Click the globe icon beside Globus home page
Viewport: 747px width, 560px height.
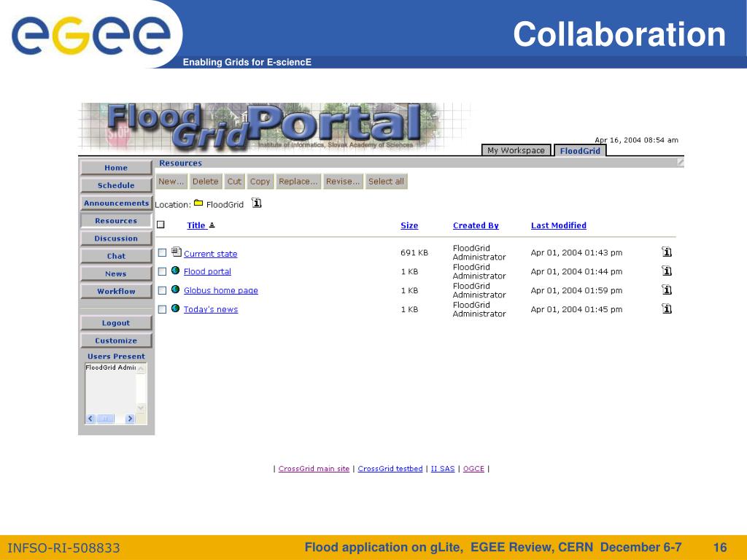(175, 289)
